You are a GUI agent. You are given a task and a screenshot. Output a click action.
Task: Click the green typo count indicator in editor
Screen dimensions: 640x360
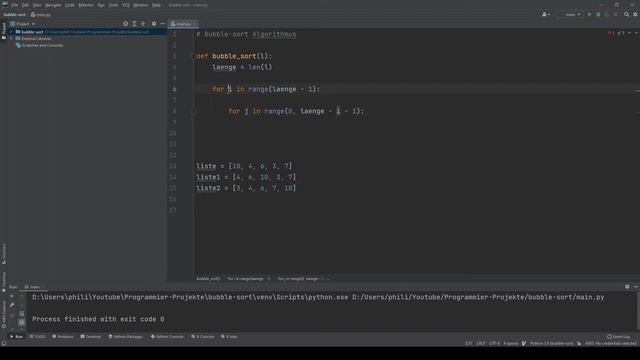621,33
